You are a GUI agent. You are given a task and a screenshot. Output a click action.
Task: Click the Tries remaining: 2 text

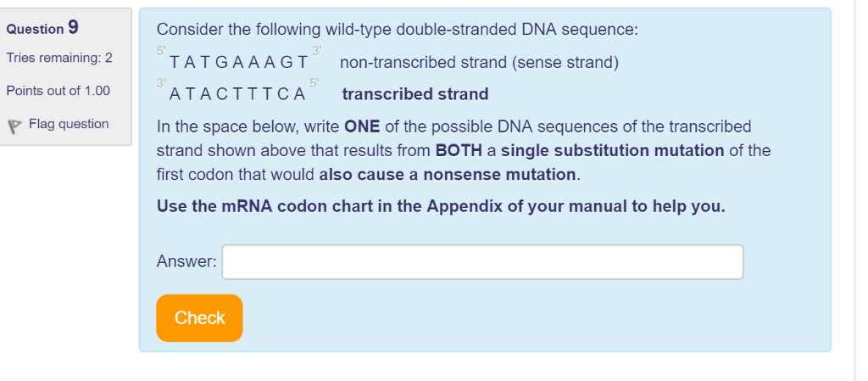tap(59, 58)
